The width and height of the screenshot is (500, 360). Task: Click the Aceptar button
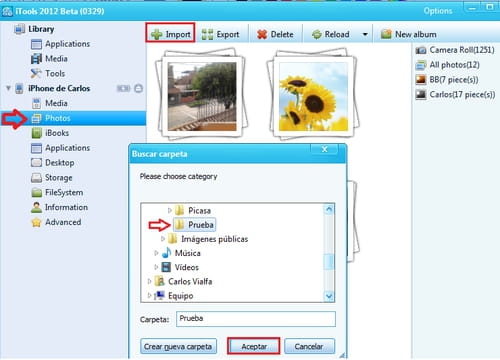click(254, 346)
